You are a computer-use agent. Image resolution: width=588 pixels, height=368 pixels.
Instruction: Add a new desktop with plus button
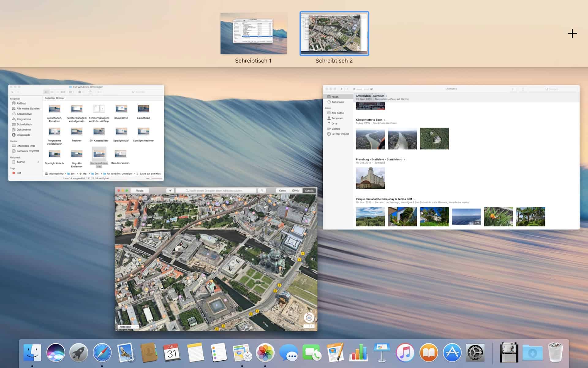572,34
